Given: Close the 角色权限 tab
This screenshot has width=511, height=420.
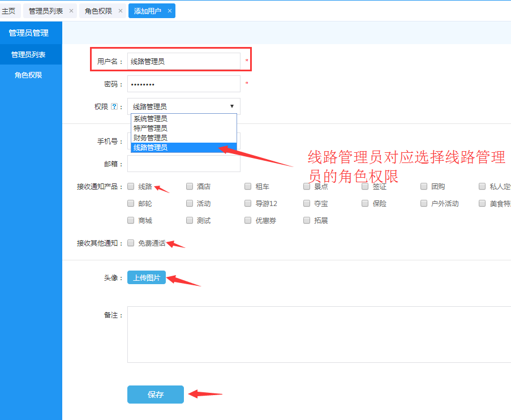Looking at the screenshot, I should (121, 11).
